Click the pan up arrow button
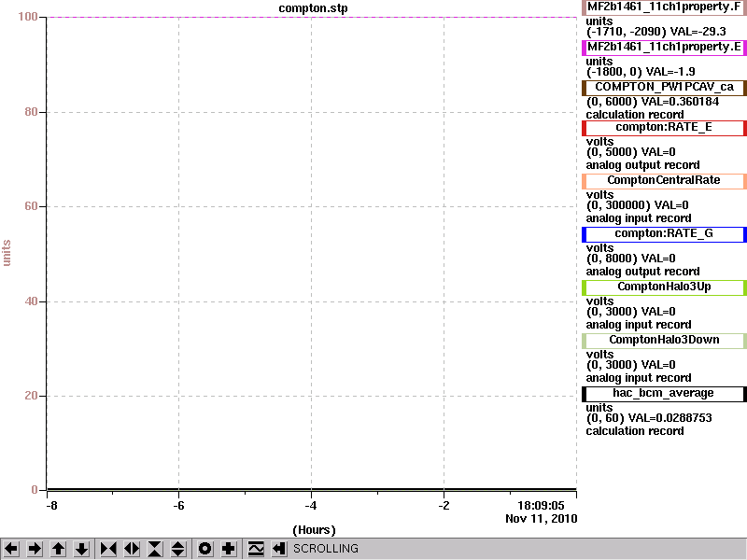 coord(59,549)
